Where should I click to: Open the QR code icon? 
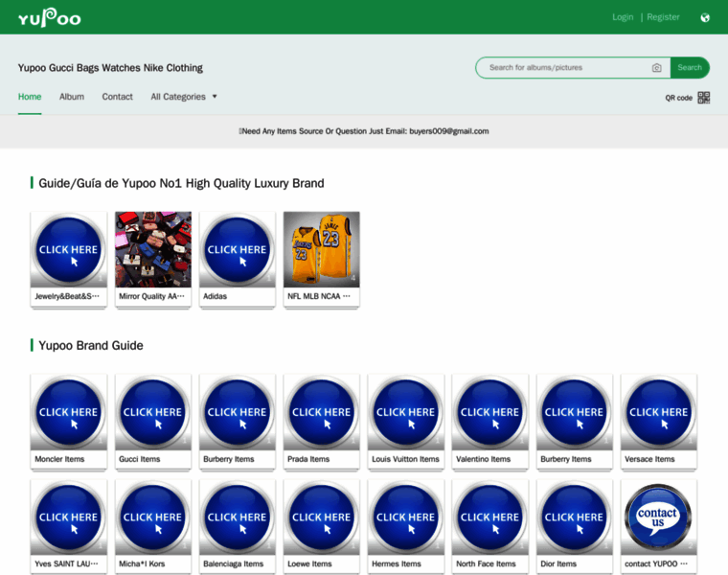tap(704, 98)
